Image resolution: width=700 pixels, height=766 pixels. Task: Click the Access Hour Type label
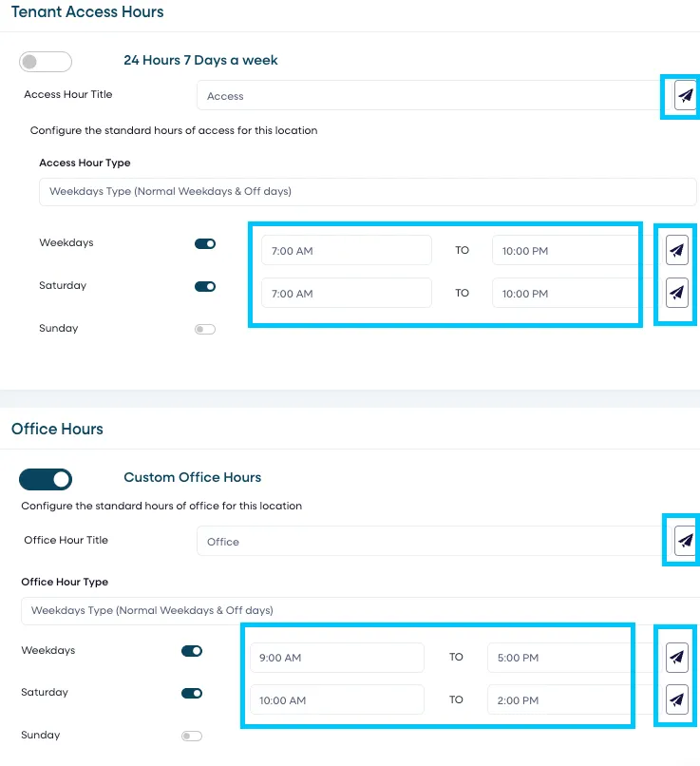tap(85, 163)
